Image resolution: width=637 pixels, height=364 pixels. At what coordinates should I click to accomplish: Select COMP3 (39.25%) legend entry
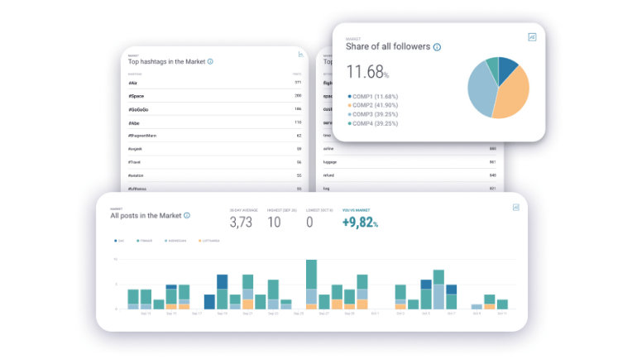click(x=374, y=114)
